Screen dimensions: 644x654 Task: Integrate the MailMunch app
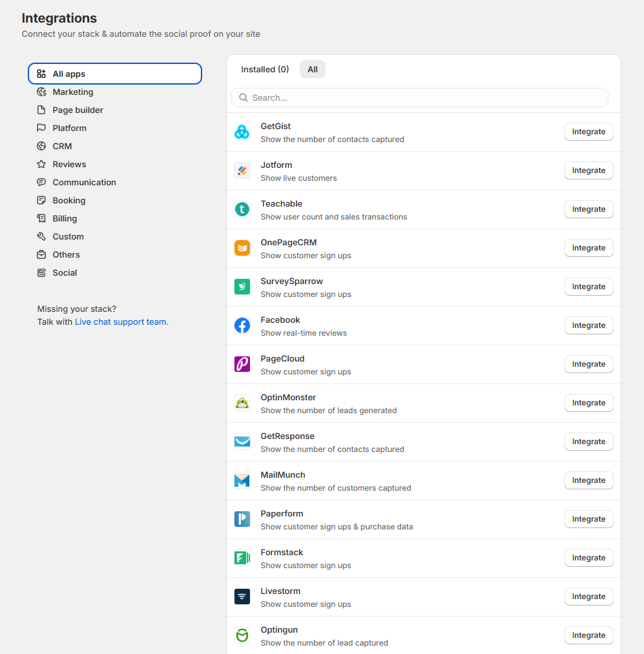pos(588,480)
